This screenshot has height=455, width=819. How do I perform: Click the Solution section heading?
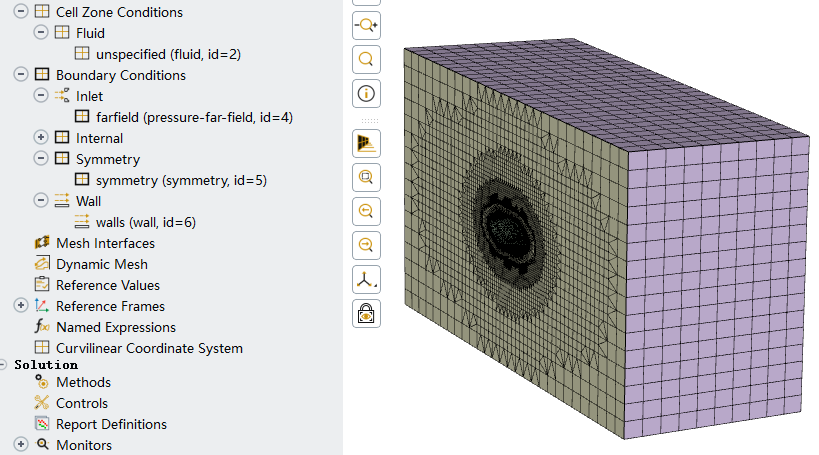point(46,365)
